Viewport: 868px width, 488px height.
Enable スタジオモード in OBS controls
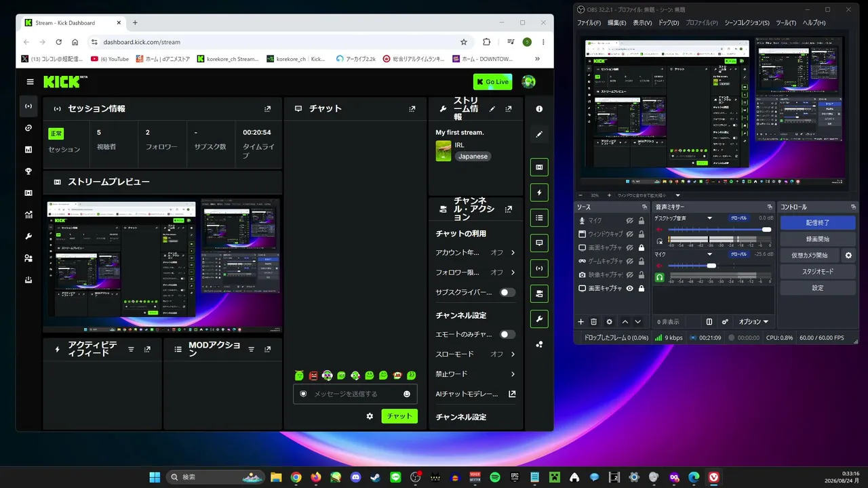818,272
